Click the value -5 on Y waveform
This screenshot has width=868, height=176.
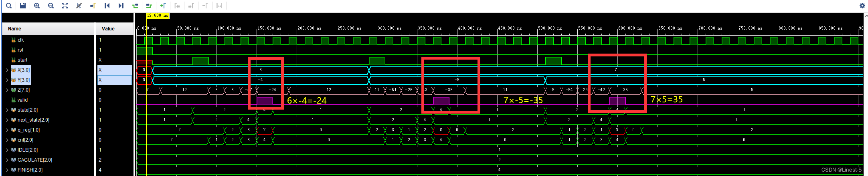click(x=457, y=80)
